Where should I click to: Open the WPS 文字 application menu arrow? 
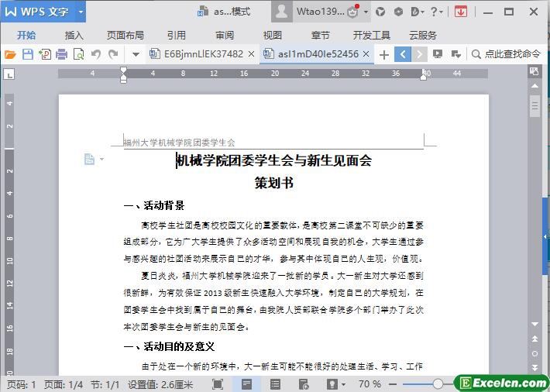[x=81, y=12]
